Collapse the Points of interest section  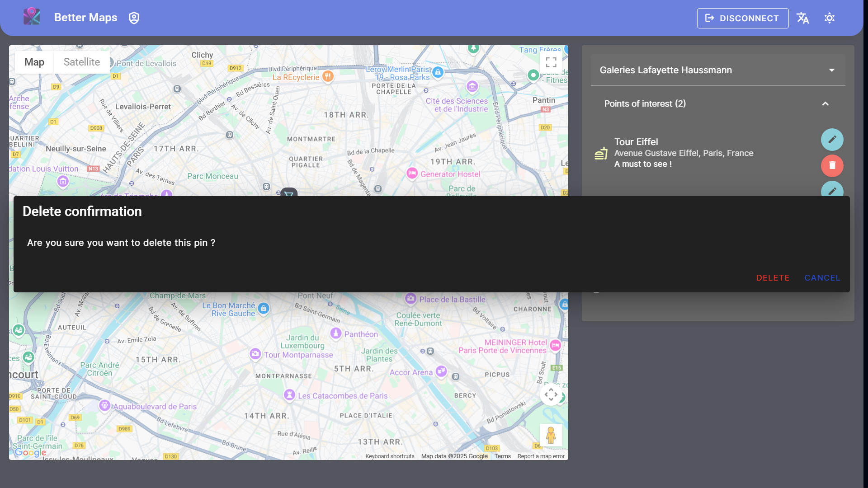[825, 104]
